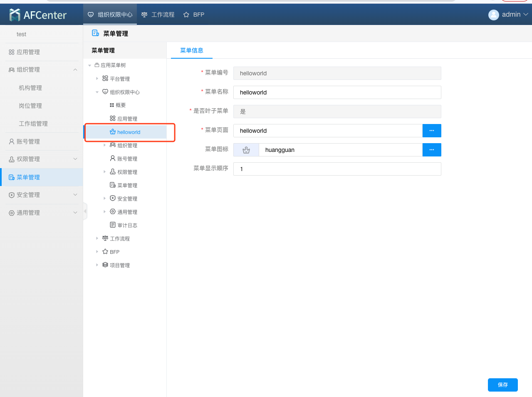532x397 pixels.
Task: Click the star icon next to BFP in tree
Action: coord(105,252)
